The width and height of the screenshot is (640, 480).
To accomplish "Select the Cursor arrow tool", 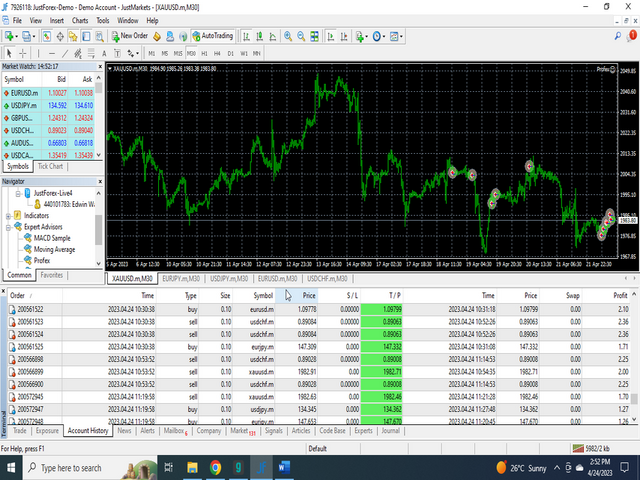I will click(9, 53).
